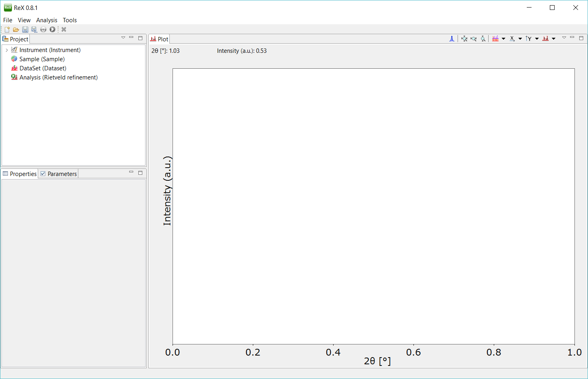Image resolution: width=588 pixels, height=379 pixels.
Task: Expand the Instrument tree node
Action: click(7, 50)
